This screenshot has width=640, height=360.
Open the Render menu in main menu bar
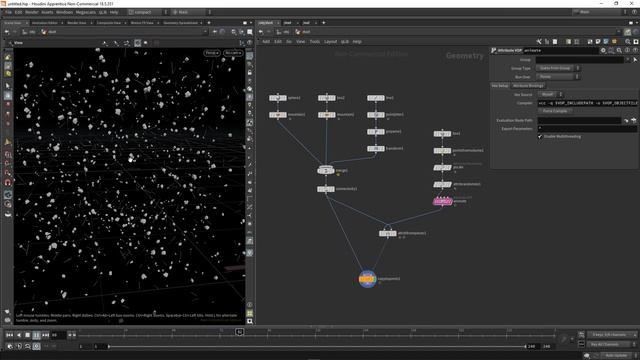pos(32,12)
